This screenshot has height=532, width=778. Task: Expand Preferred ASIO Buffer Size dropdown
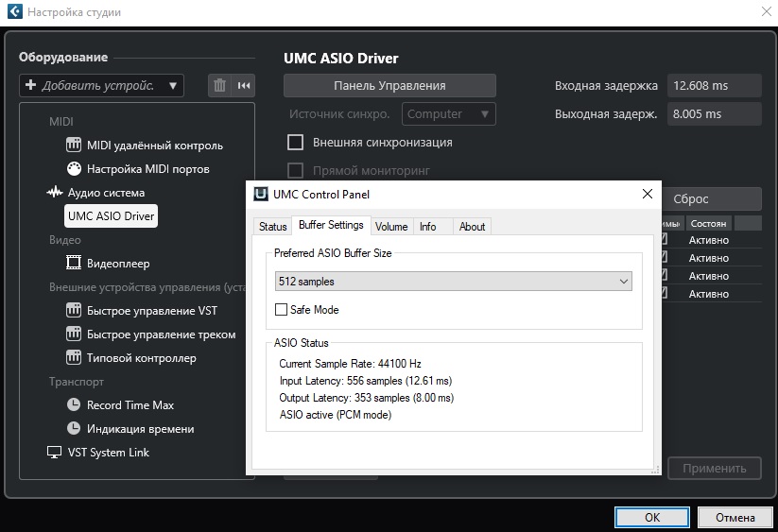click(x=454, y=281)
